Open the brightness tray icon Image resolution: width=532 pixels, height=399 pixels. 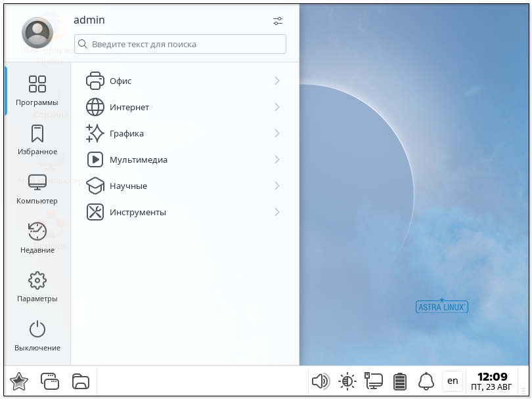point(347,381)
